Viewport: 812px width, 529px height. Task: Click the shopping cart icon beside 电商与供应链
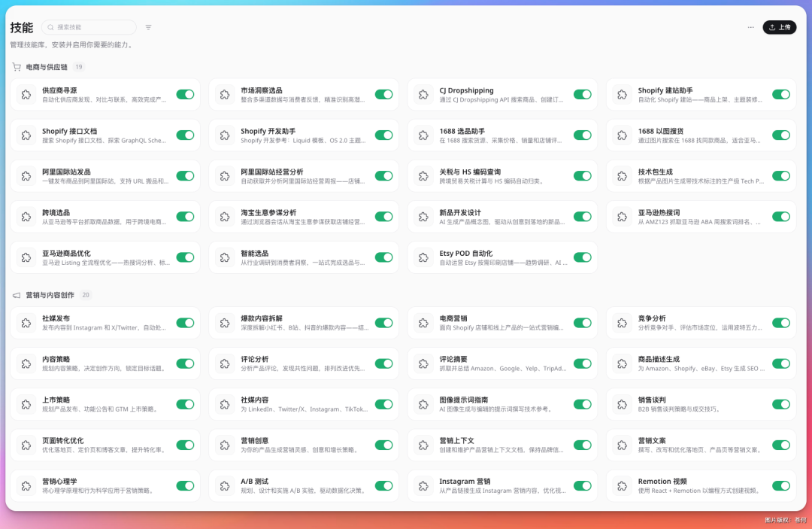click(16, 66)
